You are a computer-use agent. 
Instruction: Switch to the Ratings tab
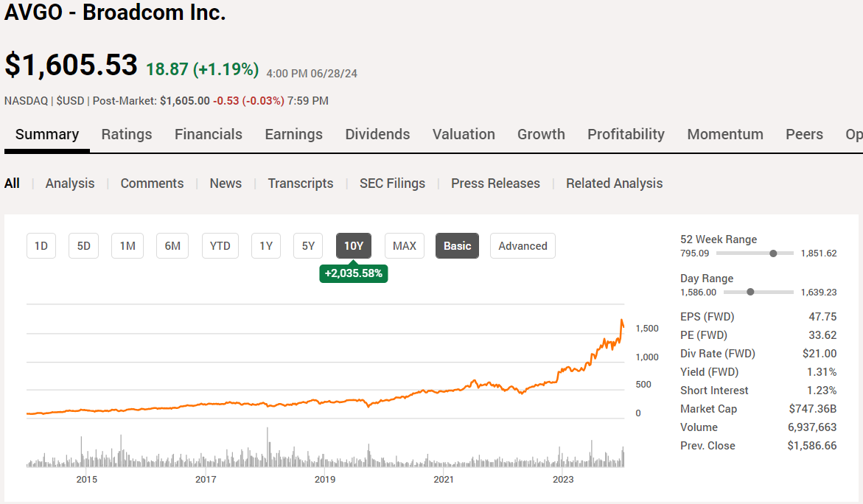[127, 135]
